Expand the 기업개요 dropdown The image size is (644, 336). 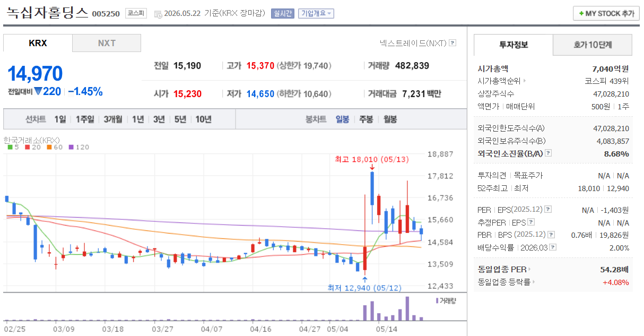coord(316,14)
